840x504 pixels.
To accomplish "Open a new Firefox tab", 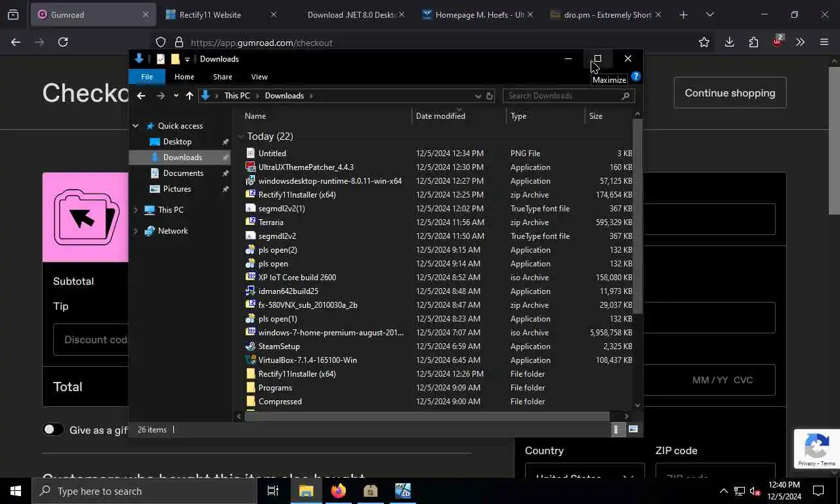I will pos(683,14).
